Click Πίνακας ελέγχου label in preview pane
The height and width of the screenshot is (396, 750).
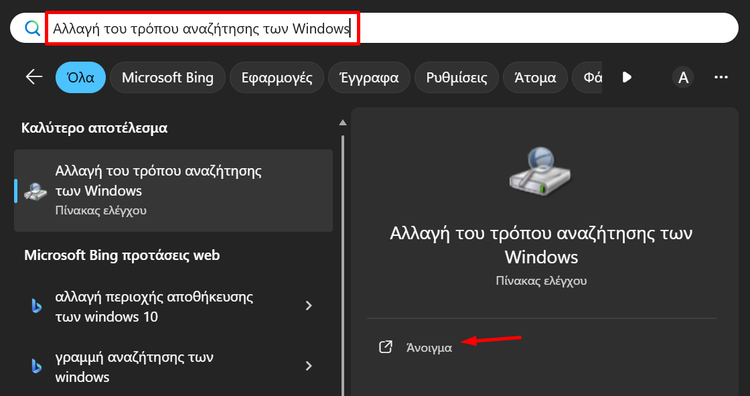[541, 281]
